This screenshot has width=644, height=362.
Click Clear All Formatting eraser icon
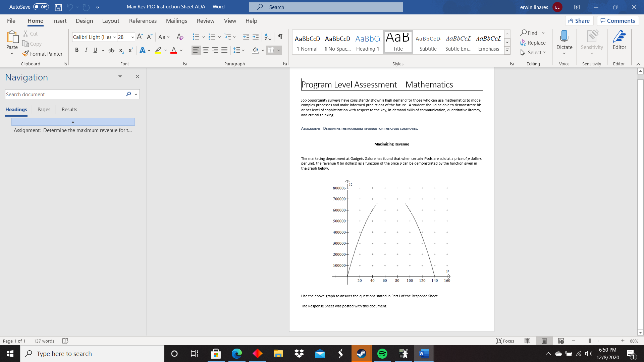point(180,37)
